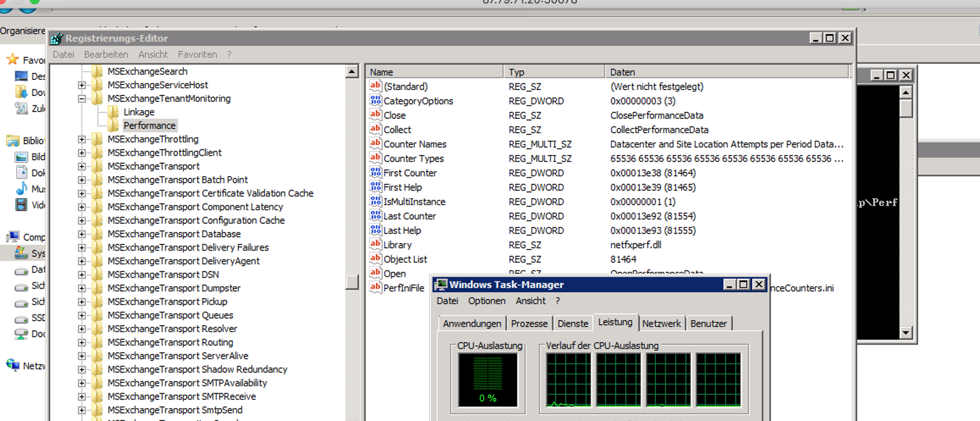Image resolution: width=980 pixels, height=421 pixels.
Task: Expand the MSExchangeTransport key
Action: click(82, 166)
